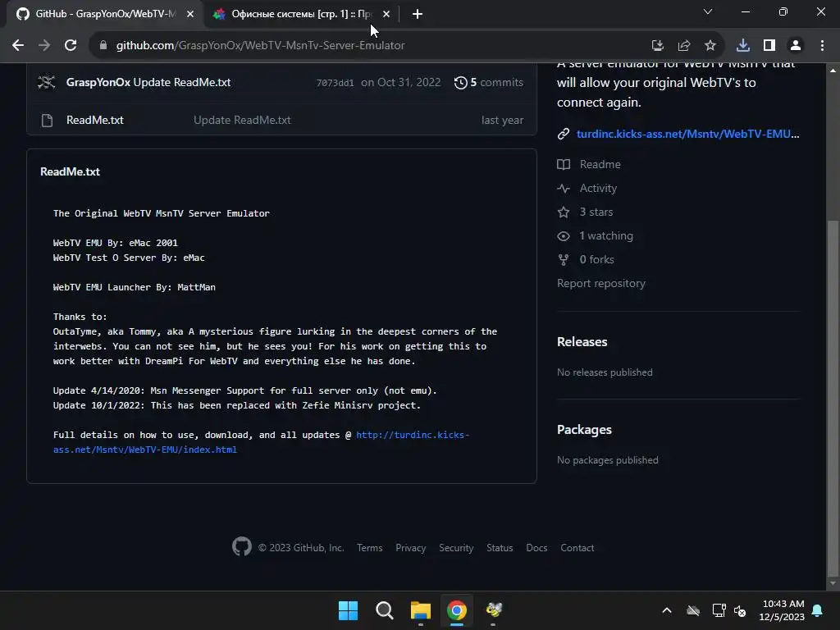
Task: Open Windows Start menu
Action: (348, 610)
